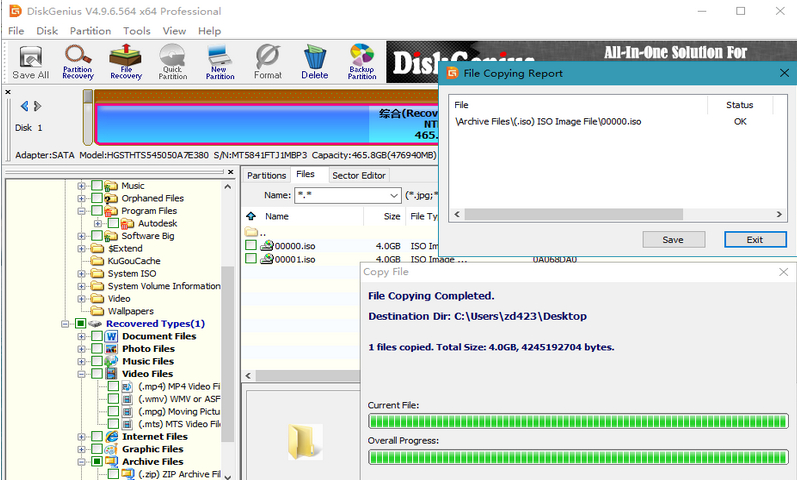
Task: Launch the File Recovery tool
Action: pos(126,62)
